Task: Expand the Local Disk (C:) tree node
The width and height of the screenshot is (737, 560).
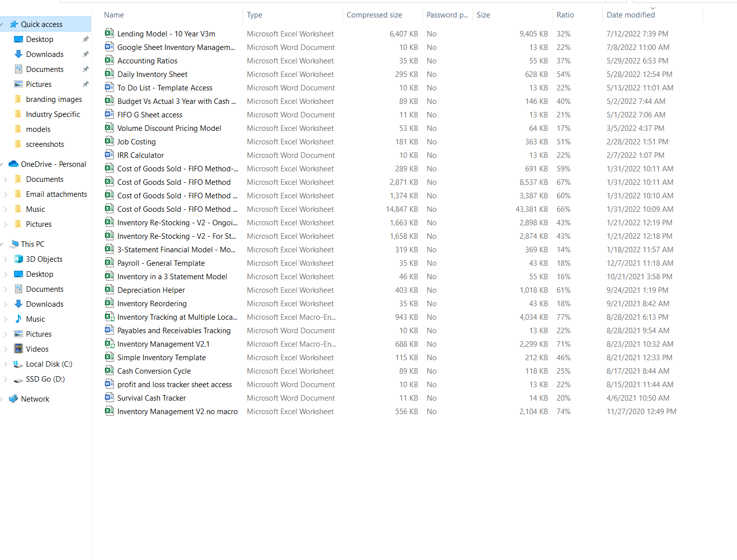Action: (5, 364)
